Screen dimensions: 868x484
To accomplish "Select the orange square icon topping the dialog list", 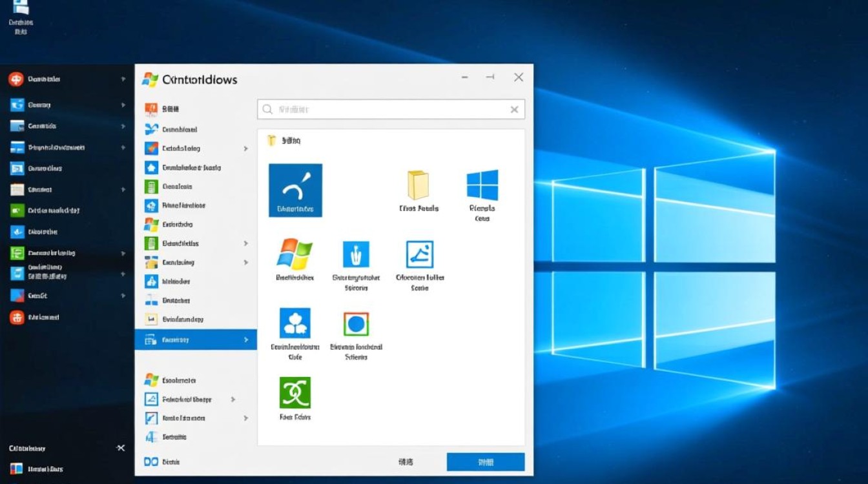I will [x=151, y=109].
